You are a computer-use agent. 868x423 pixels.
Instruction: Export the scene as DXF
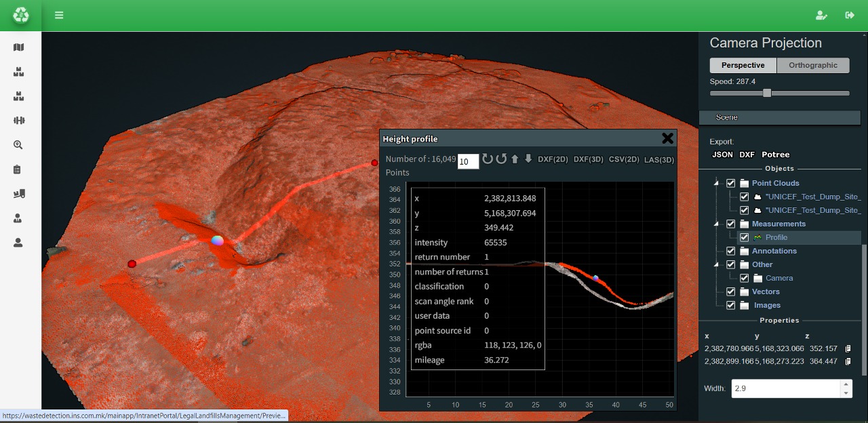click(x=747, y=155)
